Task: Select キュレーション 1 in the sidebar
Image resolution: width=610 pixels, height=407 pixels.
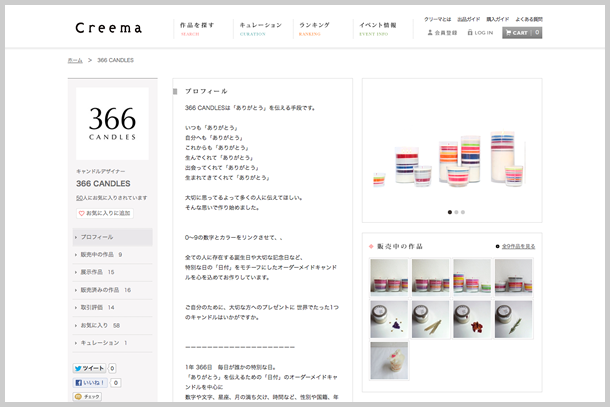Action: 112,343
